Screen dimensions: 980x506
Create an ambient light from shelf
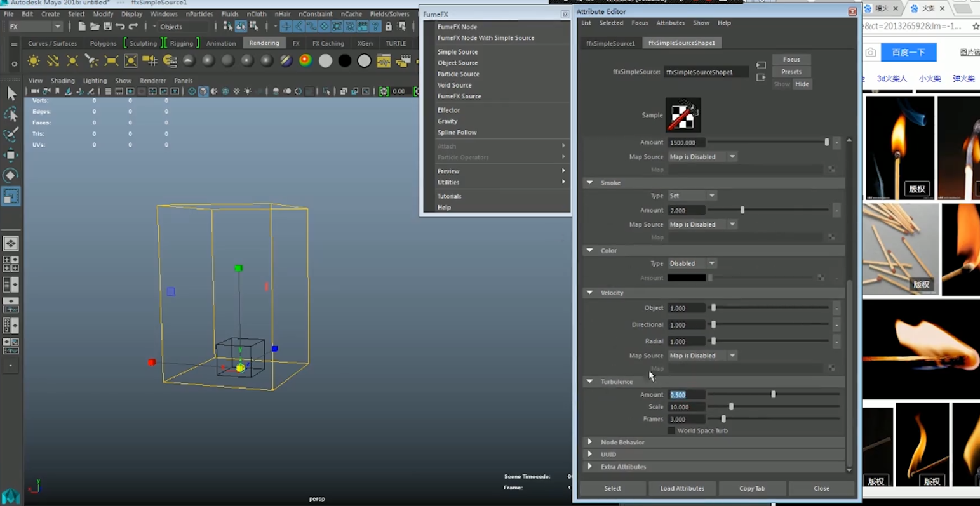pos(34,61)
